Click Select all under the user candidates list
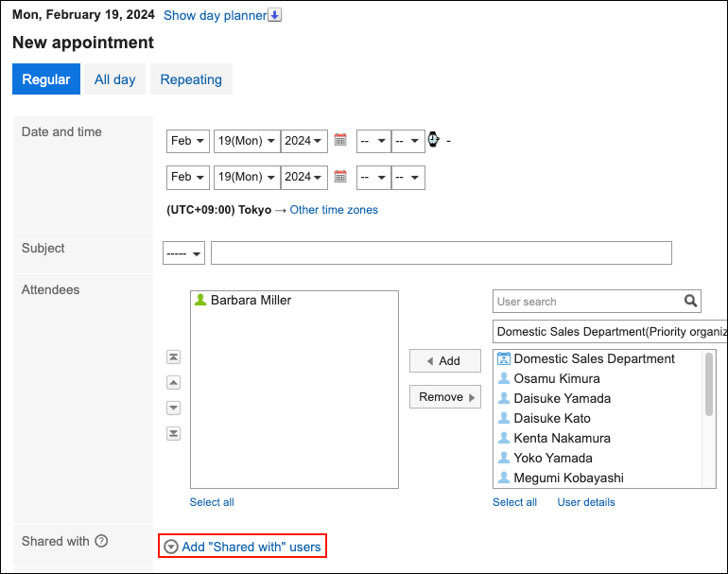728x574 pixels. (514, 502)
